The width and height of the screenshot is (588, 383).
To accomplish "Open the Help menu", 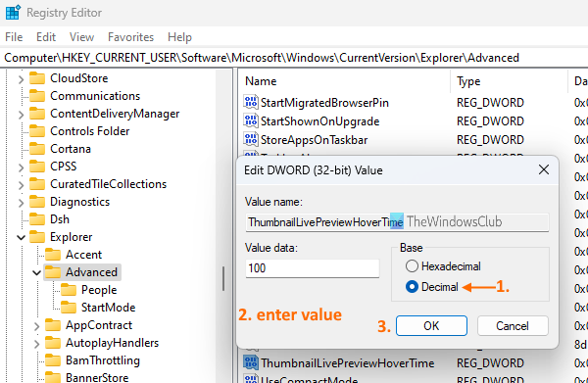I will (x=179, y=37).
